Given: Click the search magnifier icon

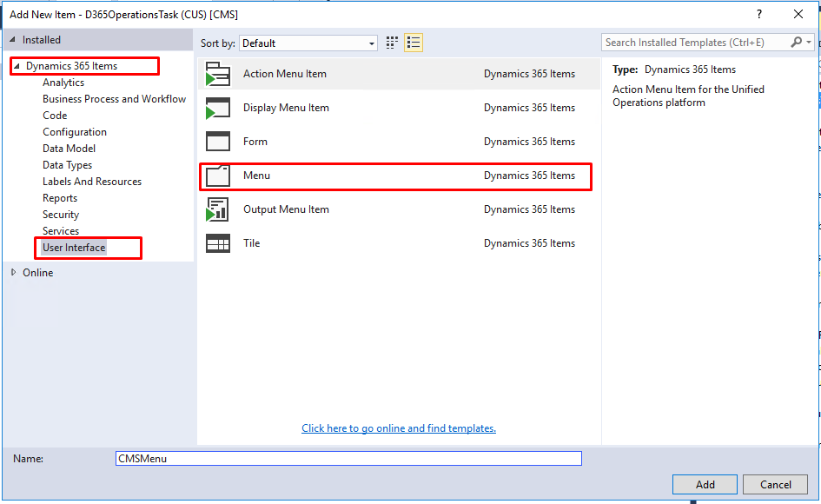Looking at the screenshot, I should pyautogui.click(x=796, y=43).
